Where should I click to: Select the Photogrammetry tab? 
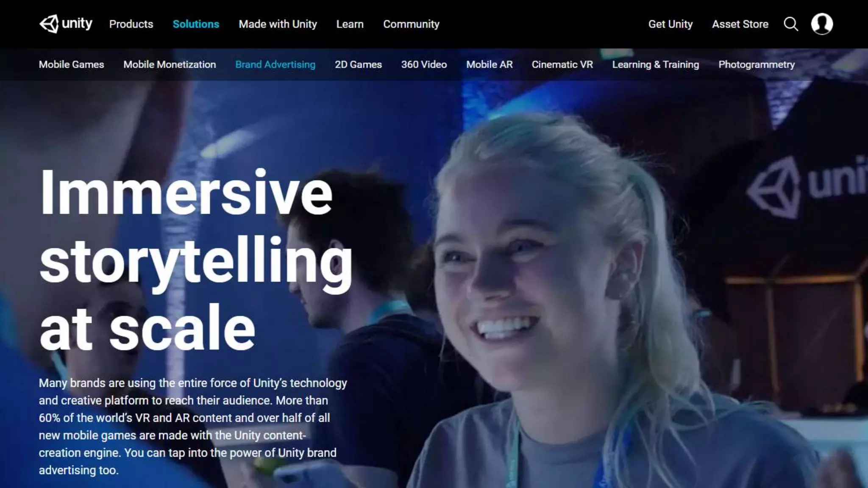(x=756, y=64)
